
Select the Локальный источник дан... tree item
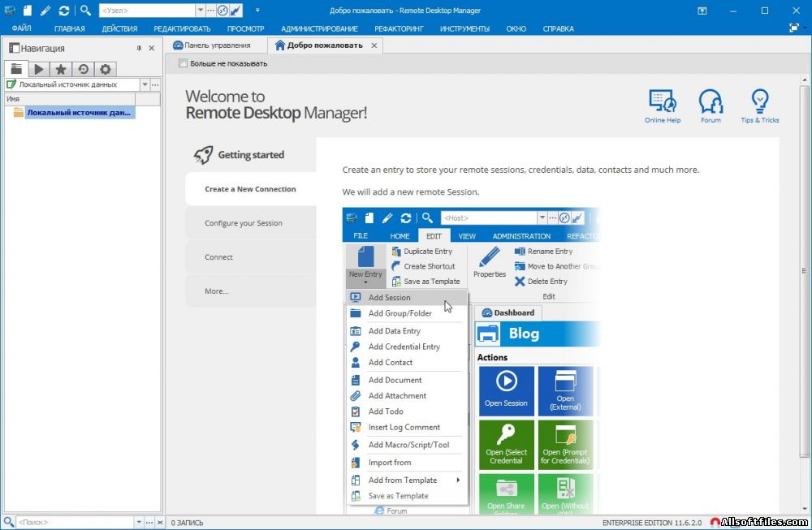click(x=79, y=112)
